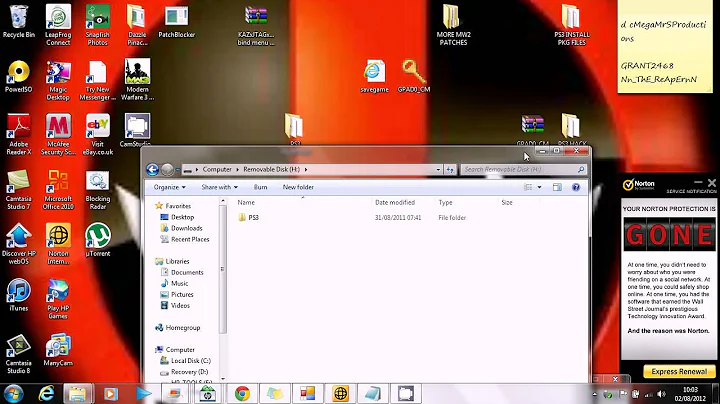Screen dimensions: 720x404
Task: Open Norton Internet Security desktop shortcut
Action: pos(58,244)
